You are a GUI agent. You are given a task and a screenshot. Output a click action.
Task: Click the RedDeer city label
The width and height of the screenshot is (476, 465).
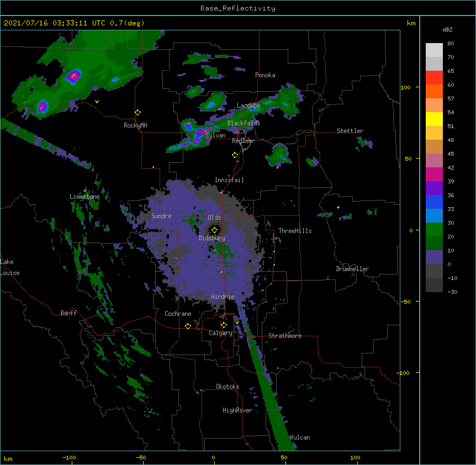(x=243, y=141)
